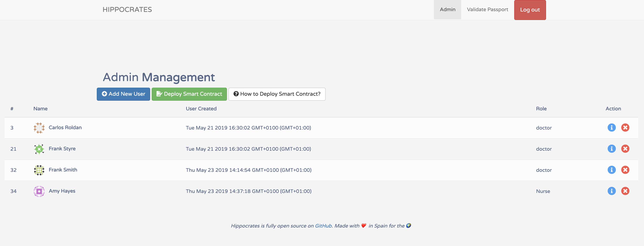The width and height of the screenshot is (644, 246).
Task: Delete user Frank Styre
Action: click(625, 149)
